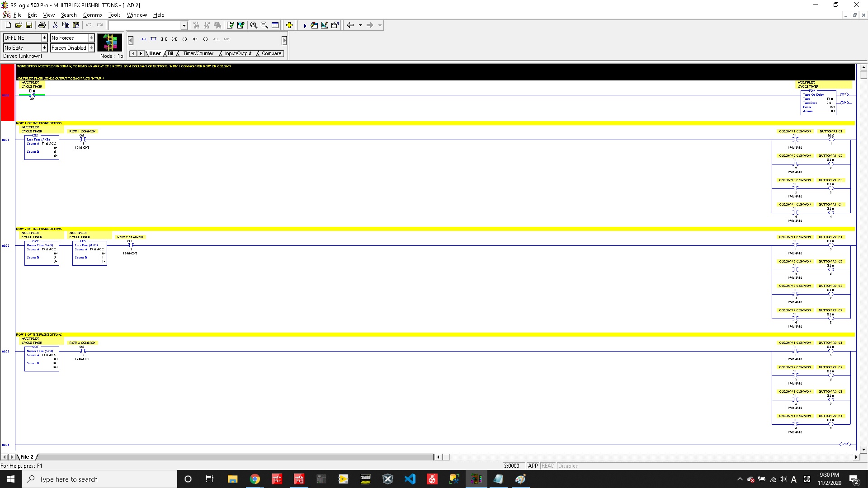Image resolution: width=868 pixels, height=488 pixels.
Task: Zoom out of the ladder view
Action: (264, 25)
